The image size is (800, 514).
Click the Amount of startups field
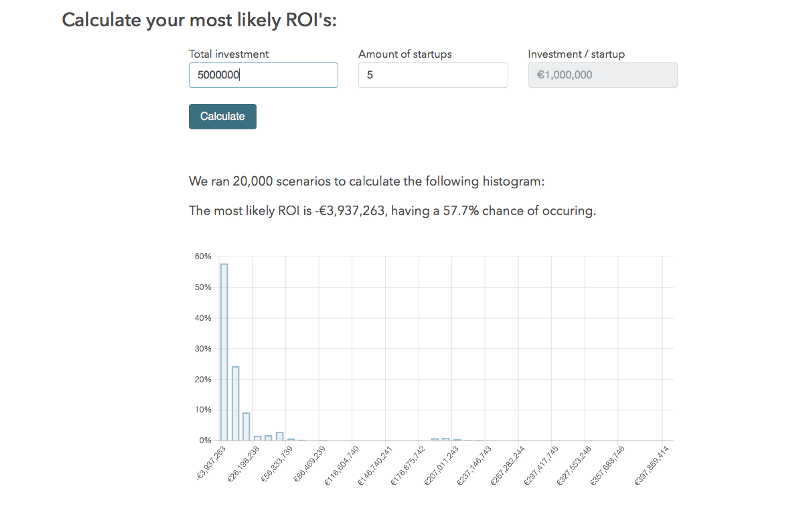point(432,75)
